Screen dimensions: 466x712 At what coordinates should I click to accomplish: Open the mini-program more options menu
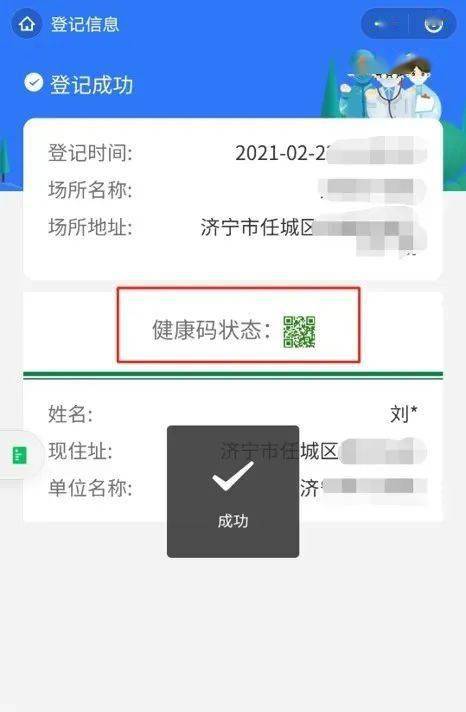tap(385, 24)
